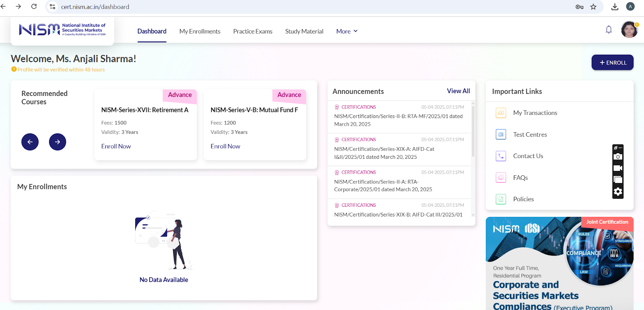Click the FAQs icon
644x310 pixels.
pyautogui.click(x=501, y=177)
